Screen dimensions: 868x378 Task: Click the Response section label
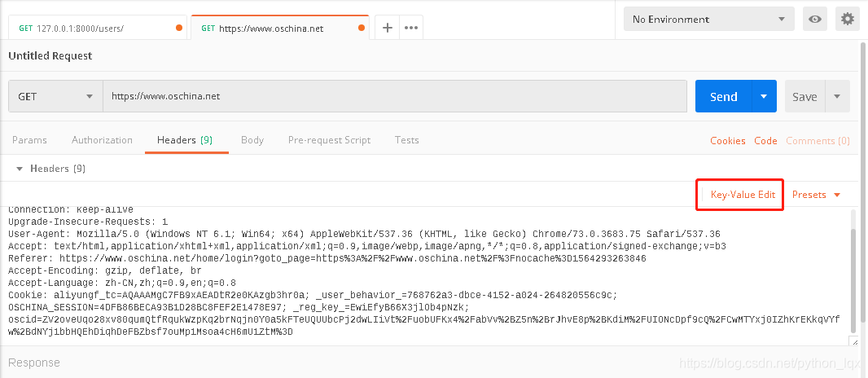(33, 363)
